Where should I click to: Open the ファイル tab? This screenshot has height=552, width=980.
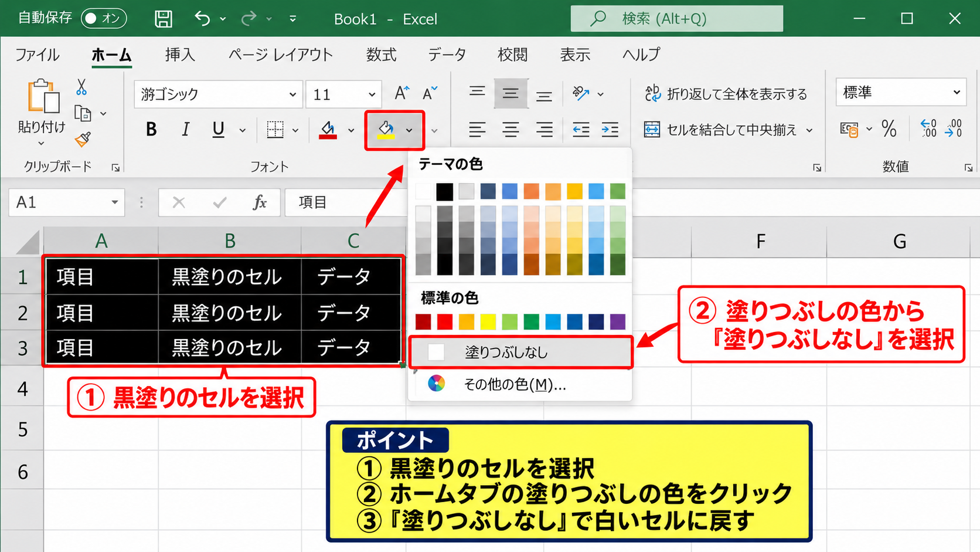tap(37, 55)
